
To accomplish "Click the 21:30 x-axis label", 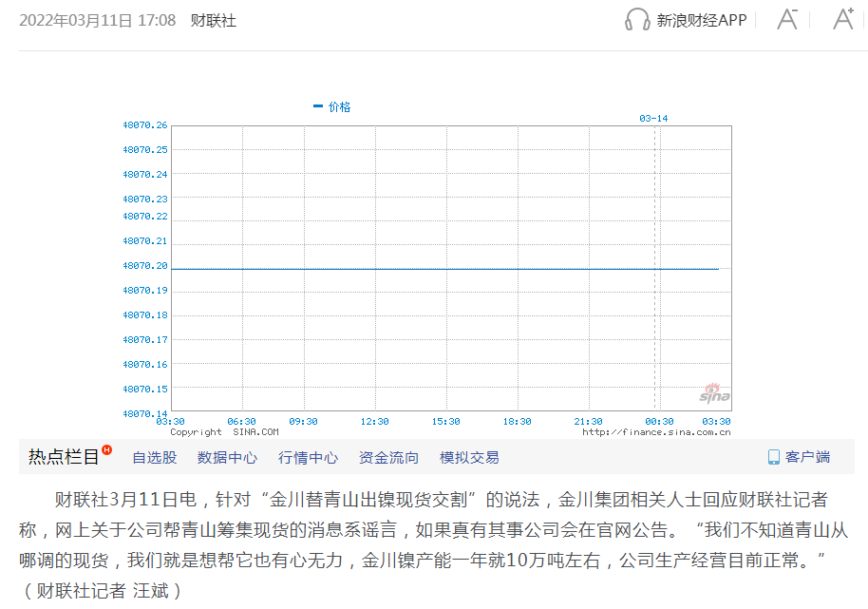I will pos(588,422).
